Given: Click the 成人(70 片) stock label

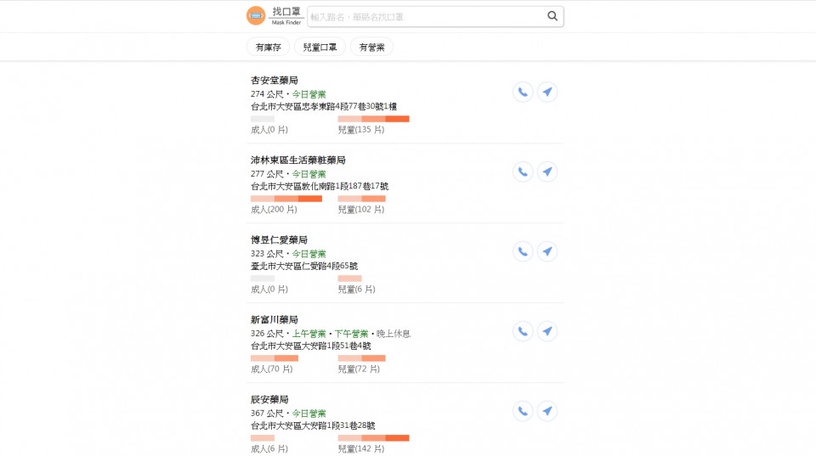Looking at the screenshot, I should (272, 369).
